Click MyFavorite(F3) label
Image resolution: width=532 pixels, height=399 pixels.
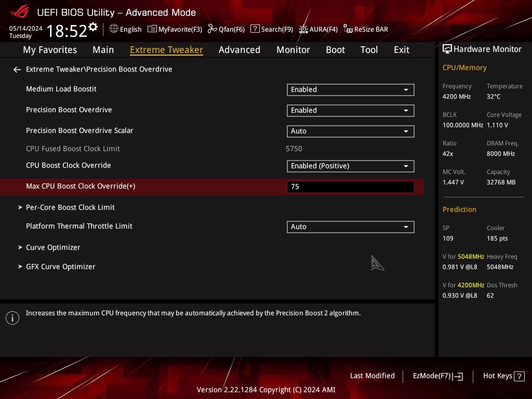(x=180, y=29)
